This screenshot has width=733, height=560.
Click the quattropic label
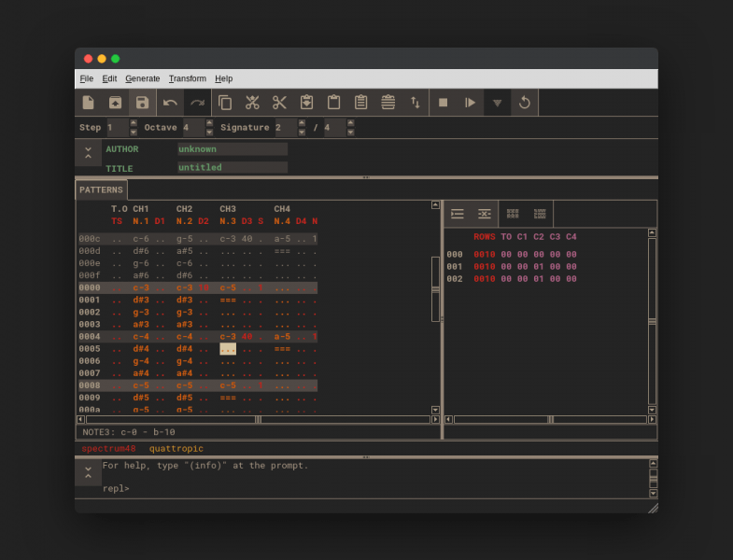tap(176, 448)
